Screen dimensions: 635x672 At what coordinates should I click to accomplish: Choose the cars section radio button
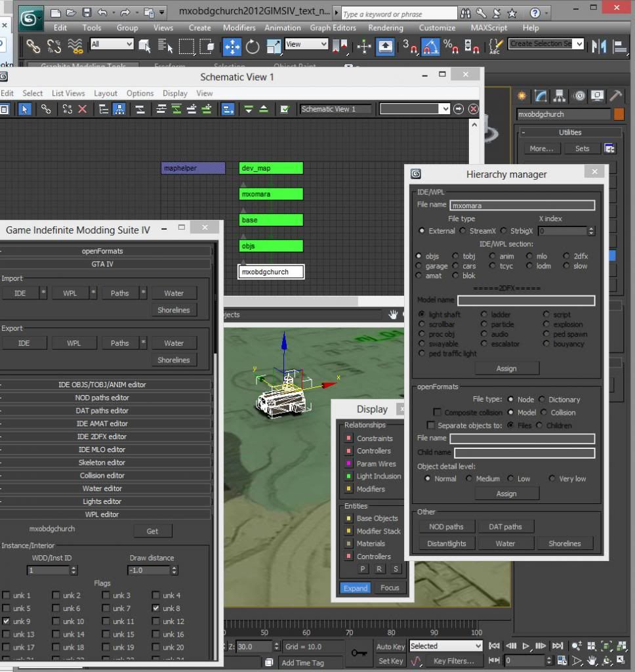(x=455, y=266)
